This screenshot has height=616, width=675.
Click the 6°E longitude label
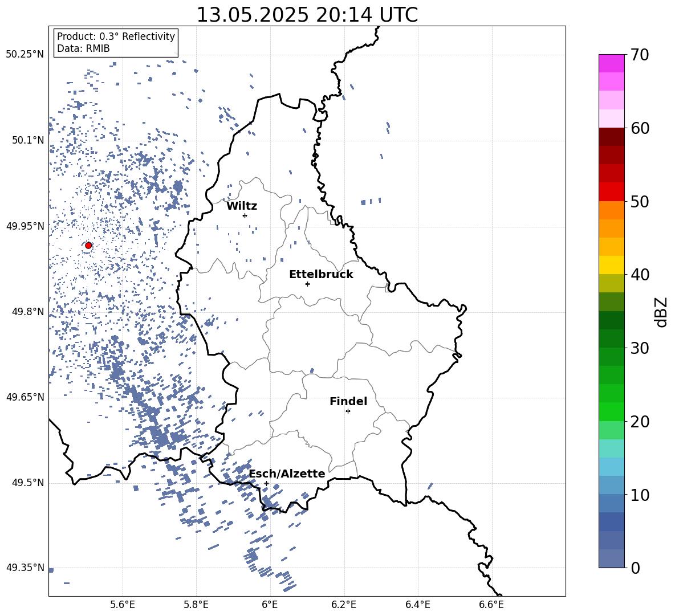[270, 605]
